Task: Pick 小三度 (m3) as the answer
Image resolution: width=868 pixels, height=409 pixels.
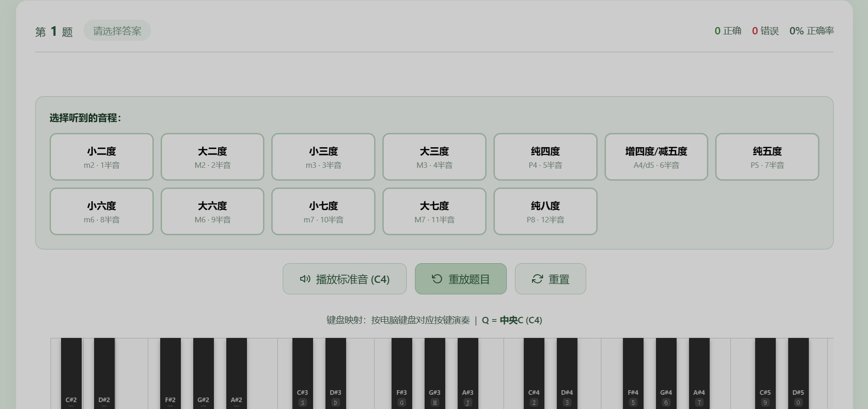Action: [x=323, y=157]
